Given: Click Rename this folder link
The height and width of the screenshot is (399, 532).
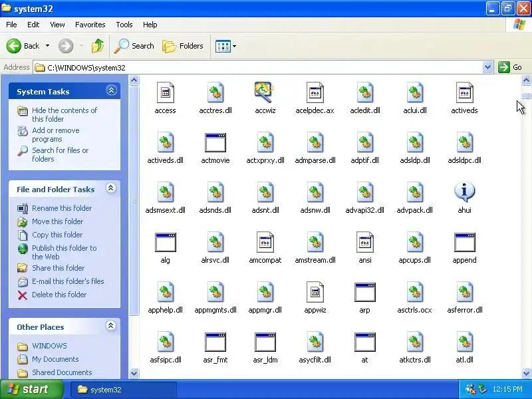Looking at the screenshot, I should [x=62, y=208].
